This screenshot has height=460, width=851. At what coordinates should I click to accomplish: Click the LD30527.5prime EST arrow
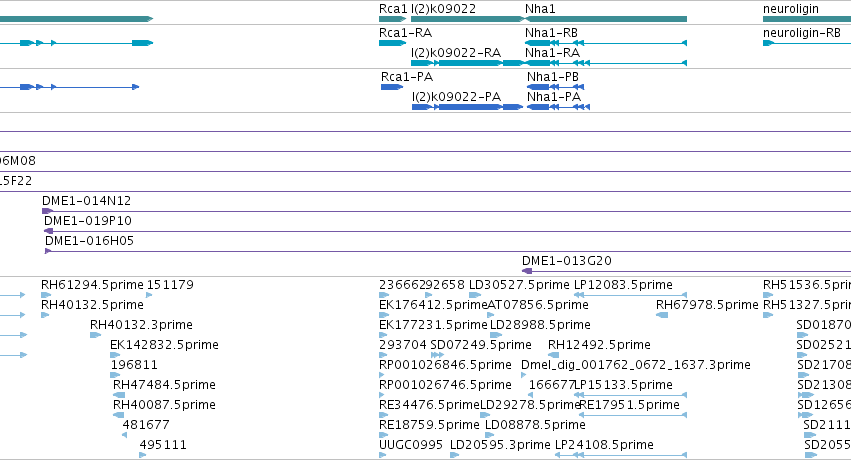475,295
